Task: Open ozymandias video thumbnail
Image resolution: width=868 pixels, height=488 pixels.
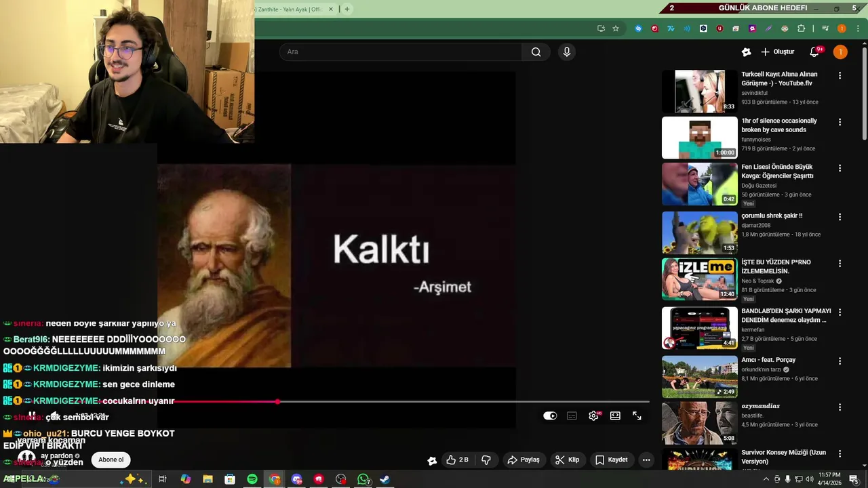Action: 699,423
